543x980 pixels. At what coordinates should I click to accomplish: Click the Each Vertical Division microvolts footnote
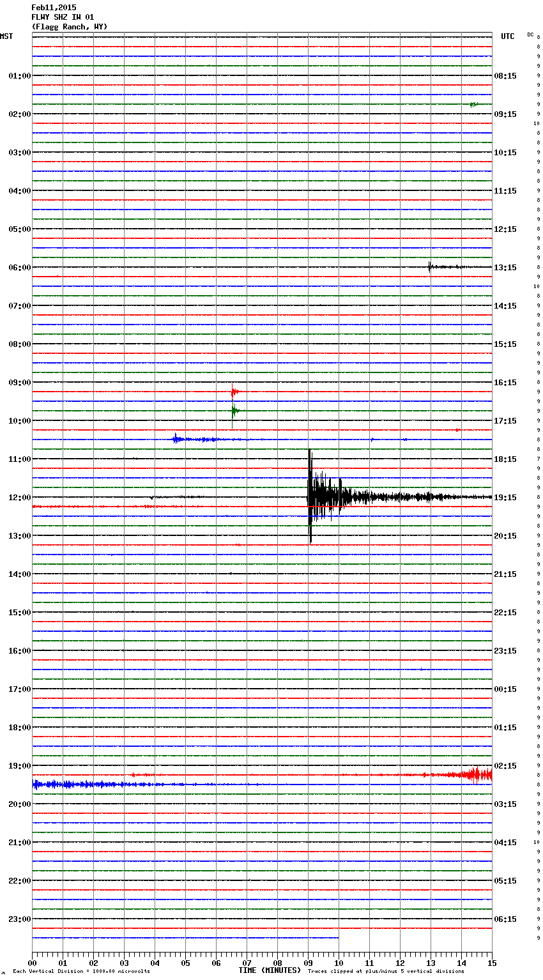point(81,971)
